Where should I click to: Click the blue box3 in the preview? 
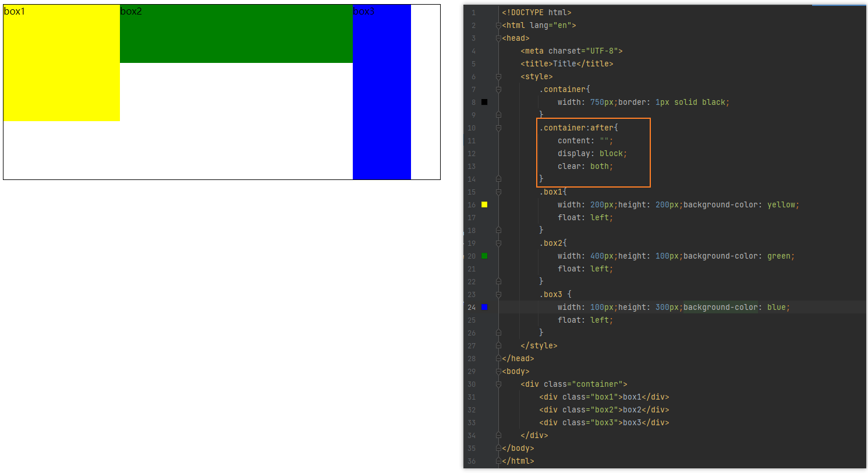click(x=382, y=92)
